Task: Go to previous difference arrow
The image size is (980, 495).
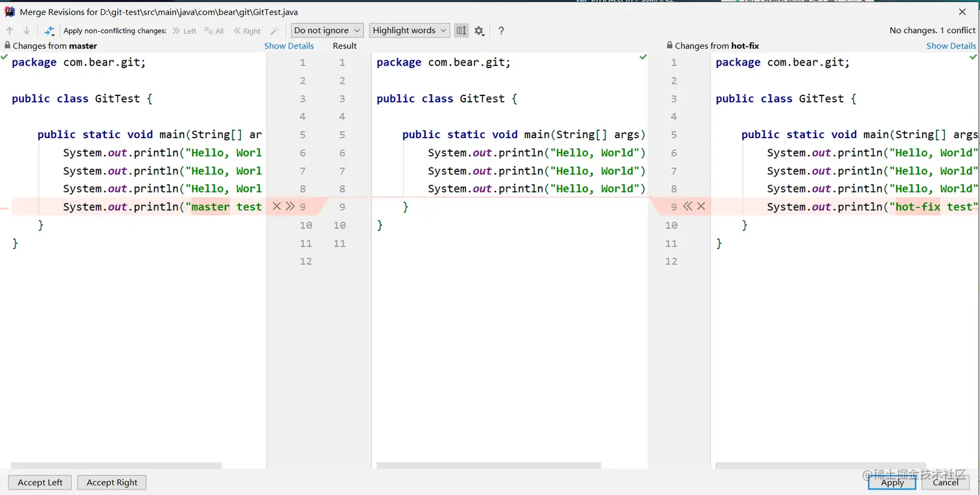Action: (10, 30)
